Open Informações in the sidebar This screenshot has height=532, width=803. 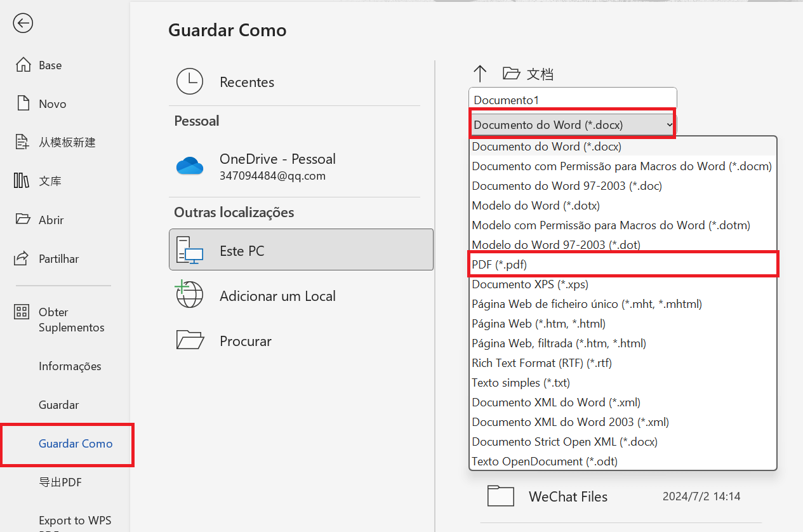click(70, 366)
